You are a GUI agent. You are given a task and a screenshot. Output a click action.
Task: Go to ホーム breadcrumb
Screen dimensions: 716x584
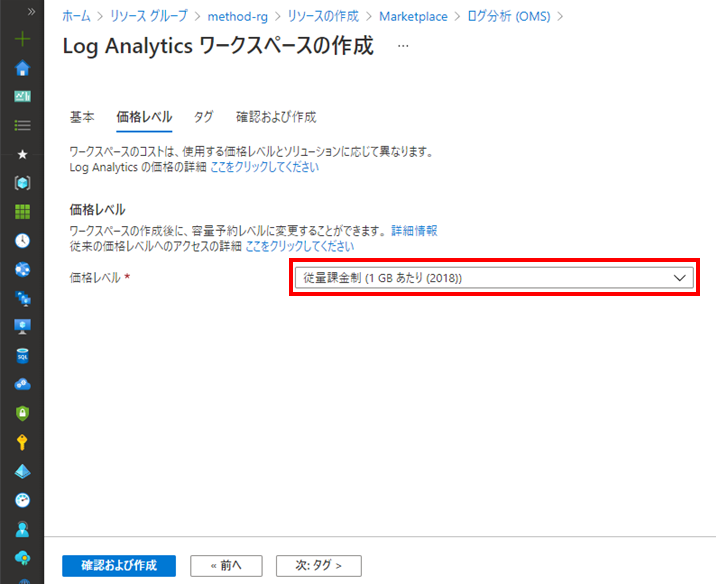click(76, 16)
